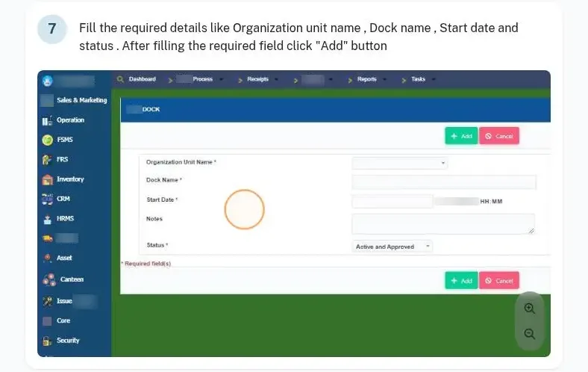Zoom in on the screenshot image
This screenshot has height=372, width=588.
point(530,309)
